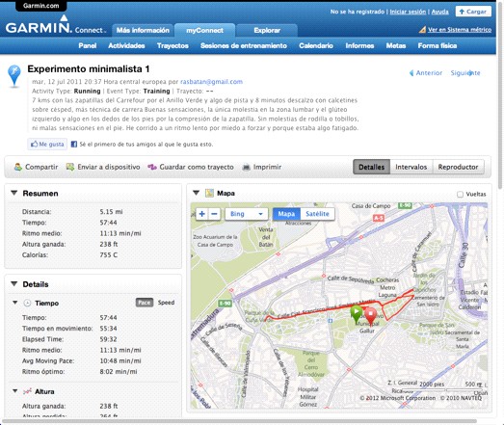Viewport: 504px width, 425px height.
Task: Click the map zoom in plus button
Action: pos(201,214)
